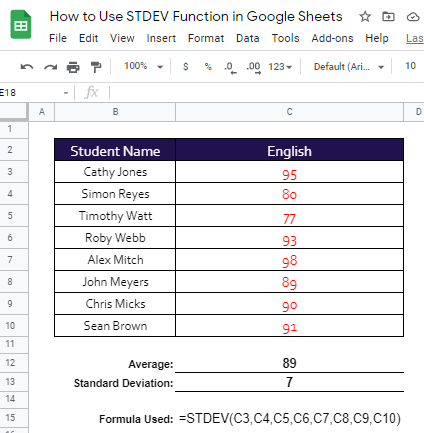Image resolution: width=424 pixels, height=433 pixels.
Task: Open the Format menu
Action: [x=206, y=38]
